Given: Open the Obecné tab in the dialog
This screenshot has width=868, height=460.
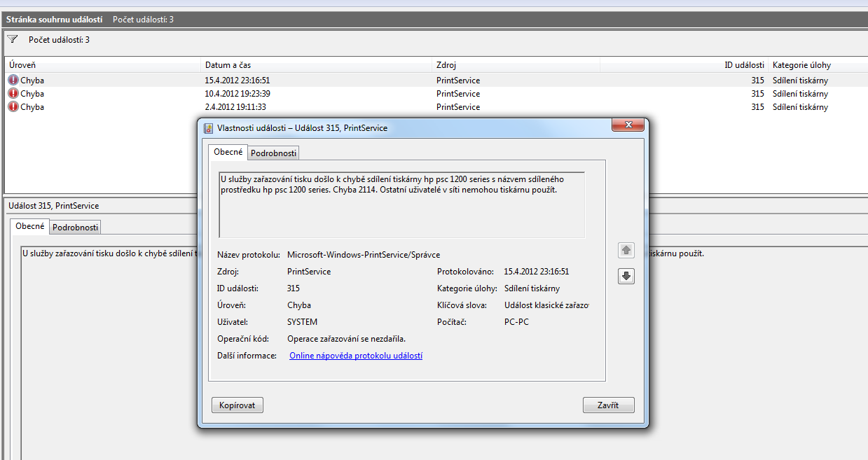Looking at the screenshot, I should coord(228,152).
